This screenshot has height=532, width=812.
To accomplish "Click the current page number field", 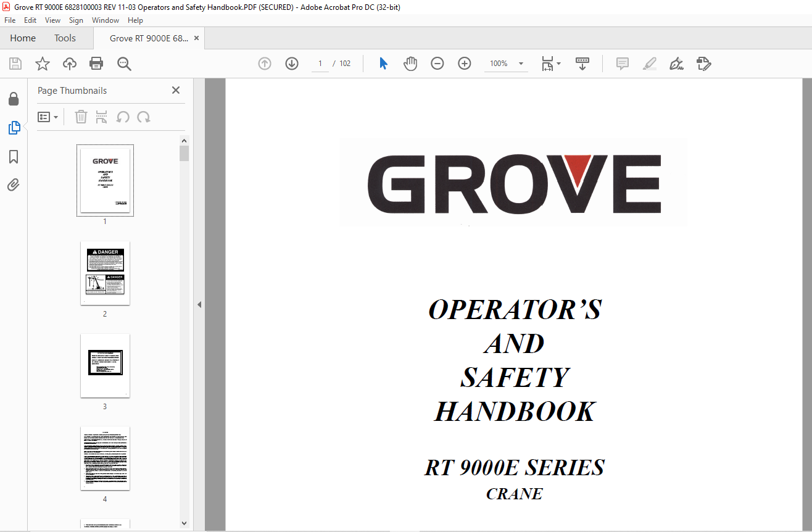I will (320, 64).
